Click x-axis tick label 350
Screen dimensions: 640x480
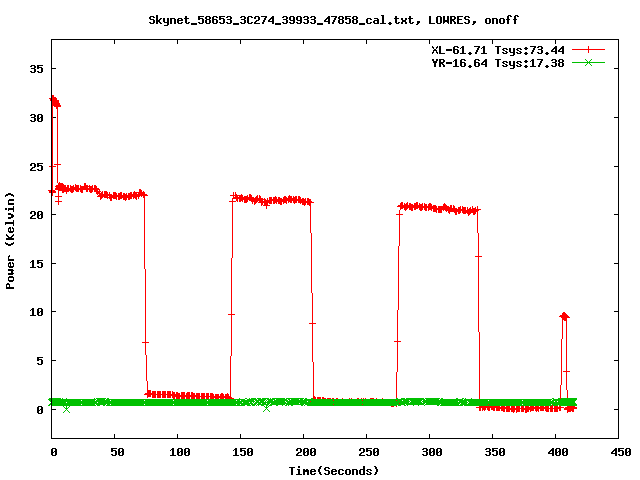pyautogui.click(x=495, y=452)
